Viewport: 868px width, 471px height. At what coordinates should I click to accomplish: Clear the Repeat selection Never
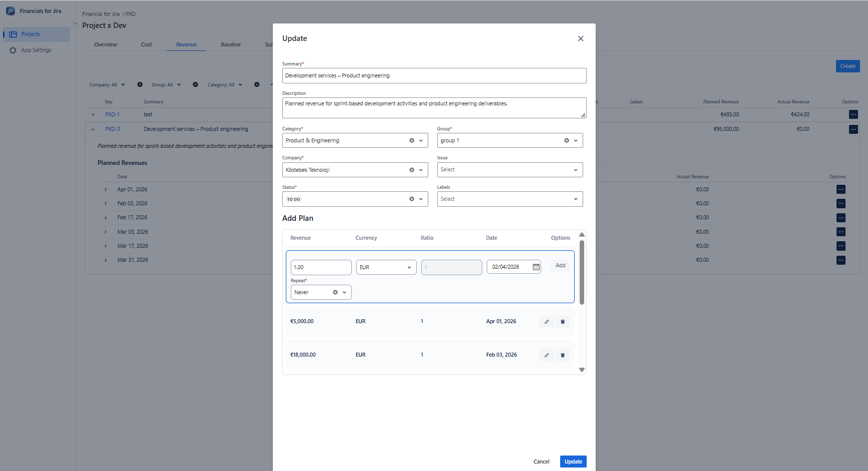click(335, 293)
